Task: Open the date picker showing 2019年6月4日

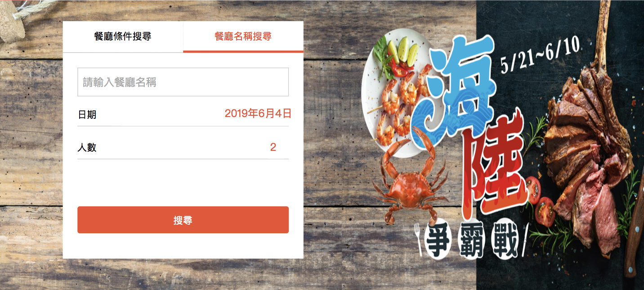Action: (x=258, y=113)
